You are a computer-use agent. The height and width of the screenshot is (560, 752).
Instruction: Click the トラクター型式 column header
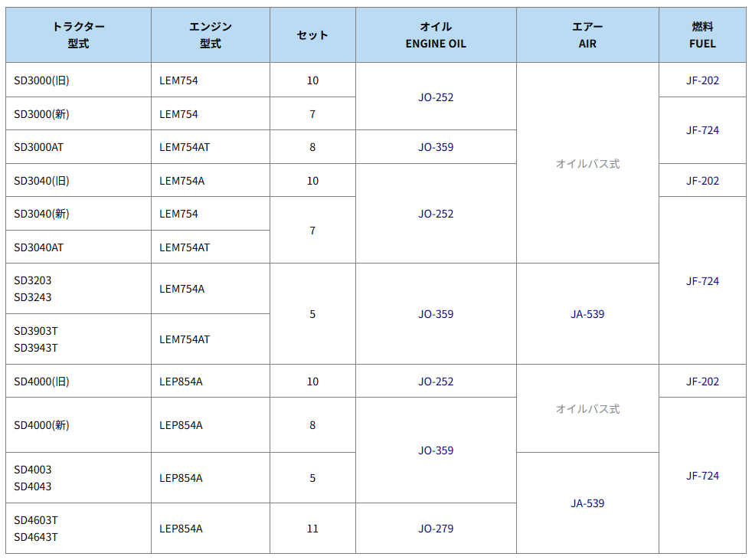(78, 35)
